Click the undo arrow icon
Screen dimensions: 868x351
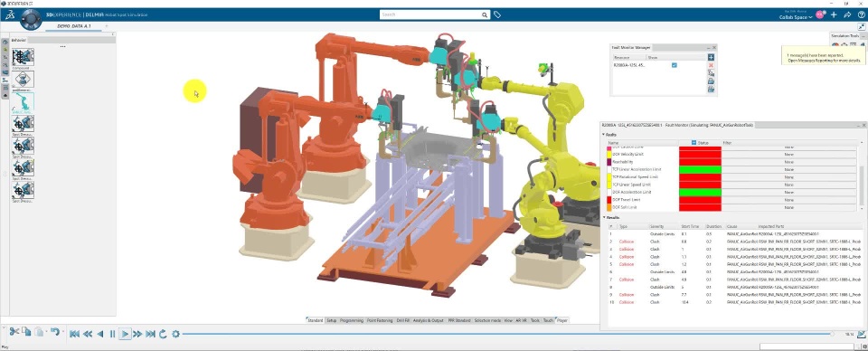click(x=55, y=332)
